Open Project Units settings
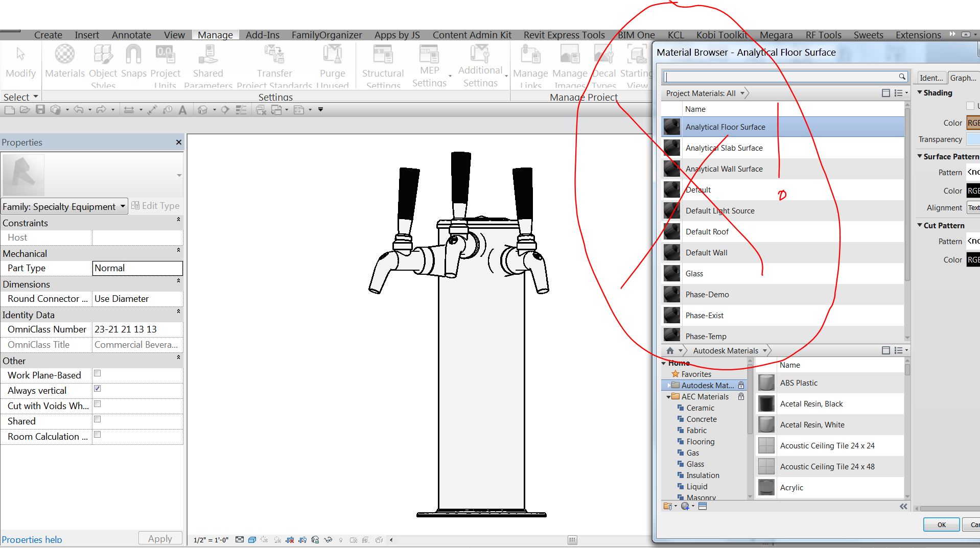 (x=165, y=61)
